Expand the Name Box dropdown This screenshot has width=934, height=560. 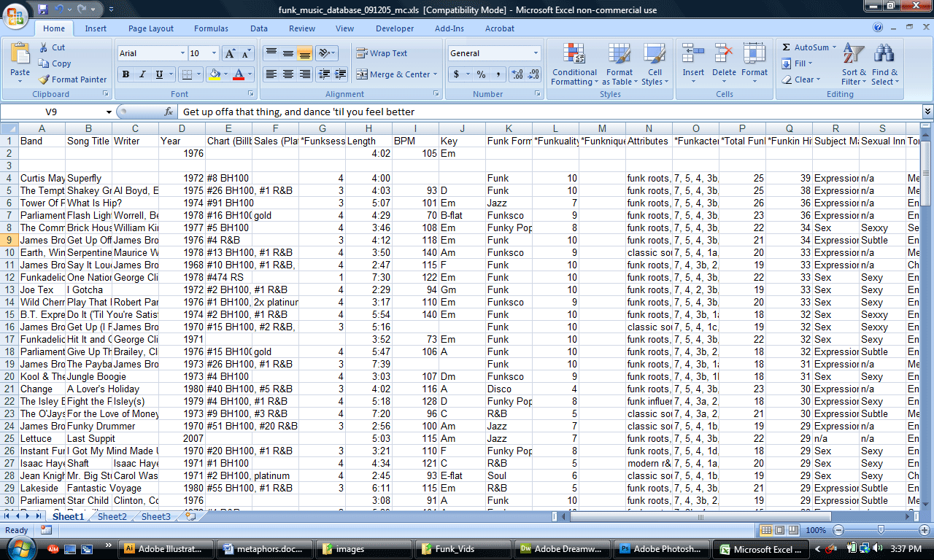click(109, 112)
